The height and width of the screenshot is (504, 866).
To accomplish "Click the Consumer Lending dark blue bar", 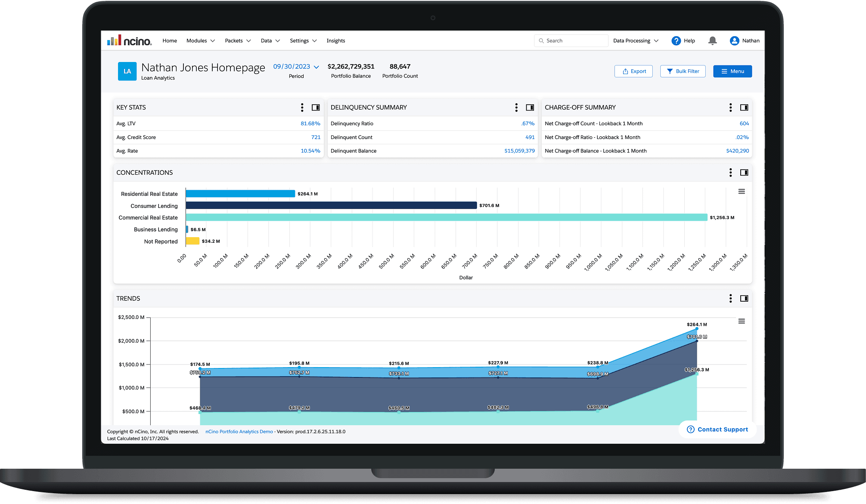I will point(331,206).
